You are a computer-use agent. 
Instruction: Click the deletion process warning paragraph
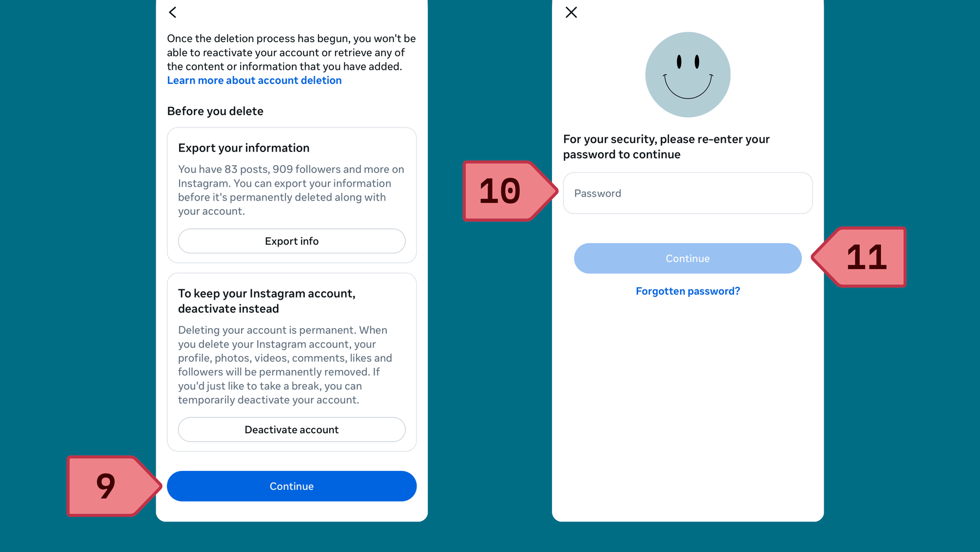(291, 52)
